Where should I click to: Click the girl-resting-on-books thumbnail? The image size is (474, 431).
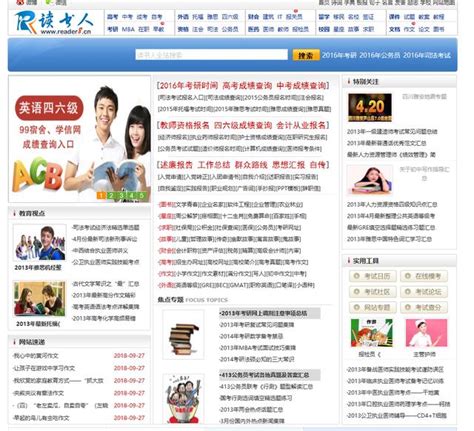coord(370,180)
